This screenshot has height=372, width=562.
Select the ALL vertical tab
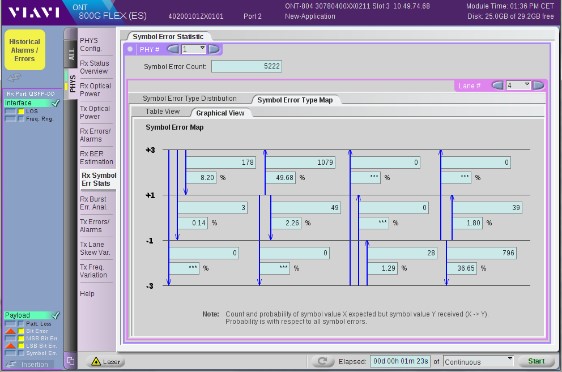click(x=71, y=54)
